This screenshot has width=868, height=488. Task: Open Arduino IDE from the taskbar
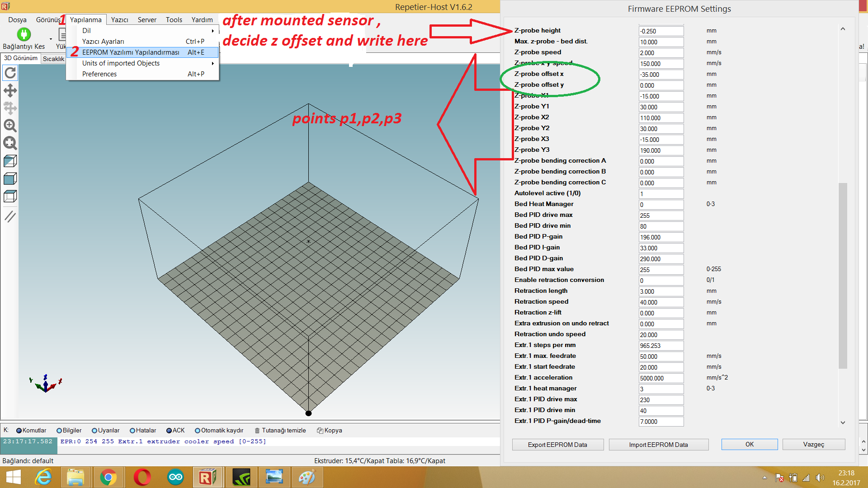click(x=175, y=477)
